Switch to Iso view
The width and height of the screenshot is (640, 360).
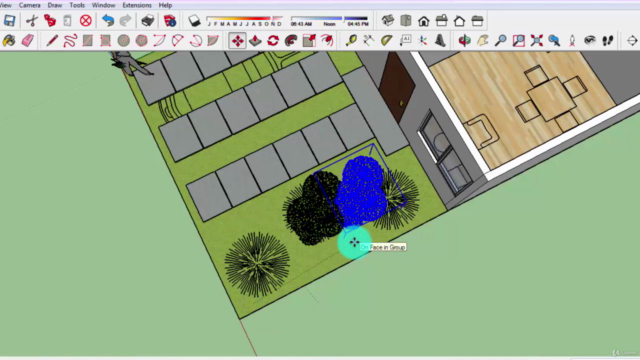point(388,20)
